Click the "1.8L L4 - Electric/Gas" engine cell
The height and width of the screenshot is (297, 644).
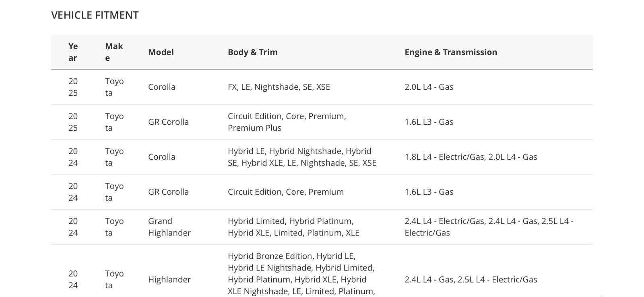point(471,157)
